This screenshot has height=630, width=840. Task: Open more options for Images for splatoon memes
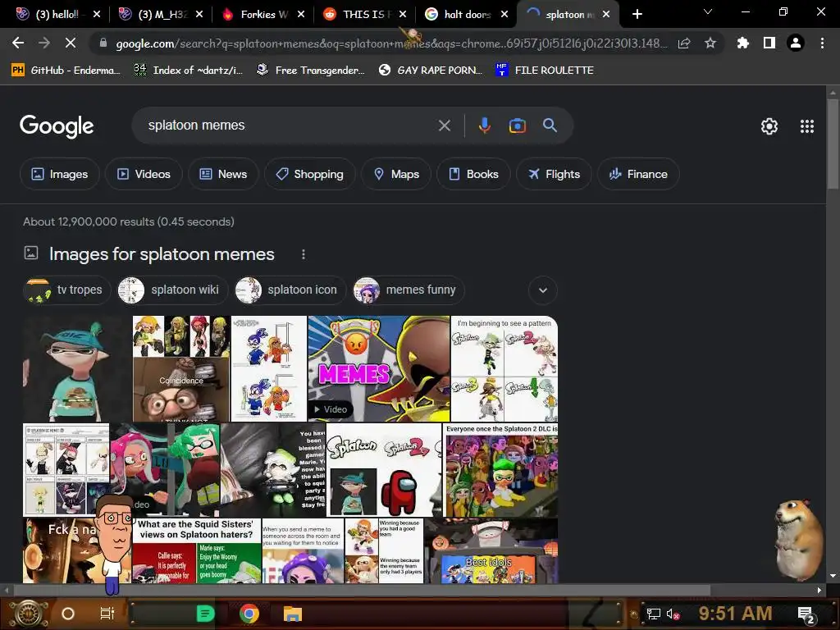pyautogui.click(x=304, y=254)
